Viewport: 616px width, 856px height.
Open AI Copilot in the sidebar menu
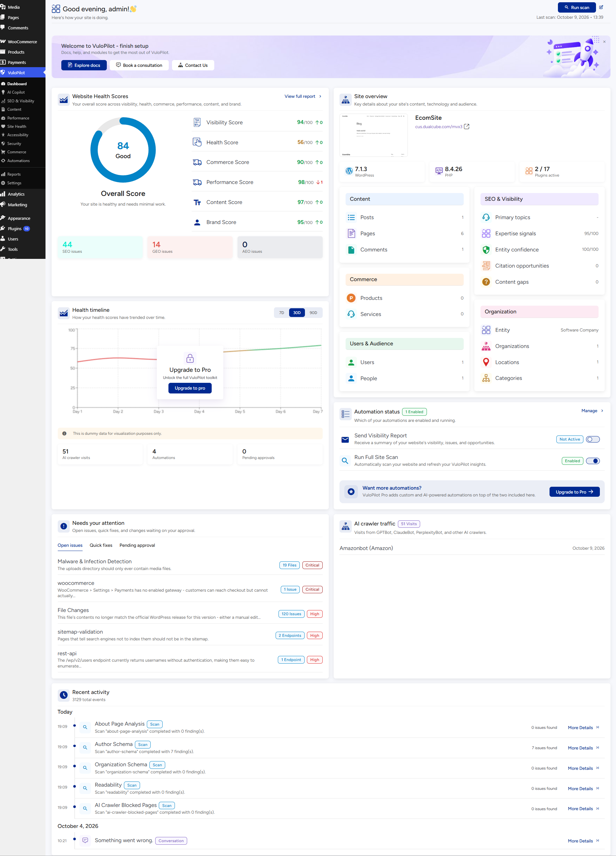coord(16,92)
